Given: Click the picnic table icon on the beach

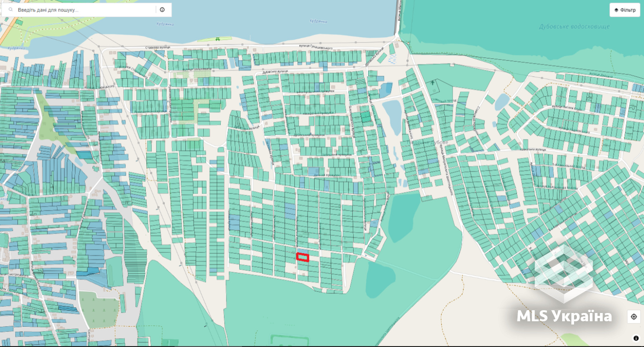Looking at the screenshot, I should (218, 39).
